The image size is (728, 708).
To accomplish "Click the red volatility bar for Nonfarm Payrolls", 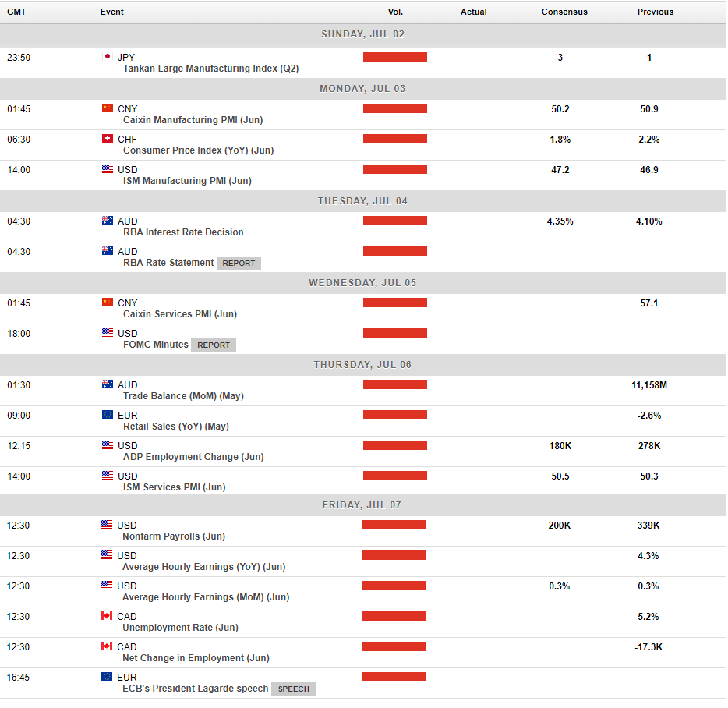I will (394, 525).
